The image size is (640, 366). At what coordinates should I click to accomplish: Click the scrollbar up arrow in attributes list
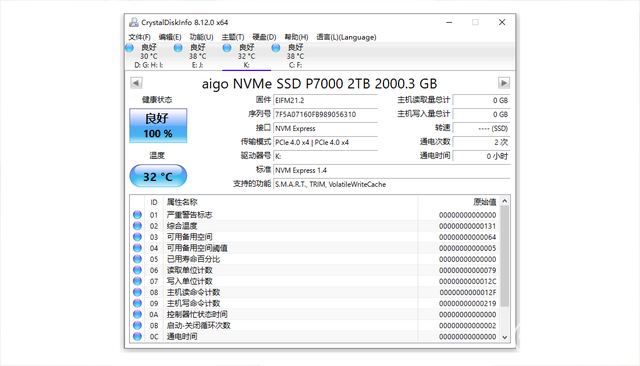(505, 201)
